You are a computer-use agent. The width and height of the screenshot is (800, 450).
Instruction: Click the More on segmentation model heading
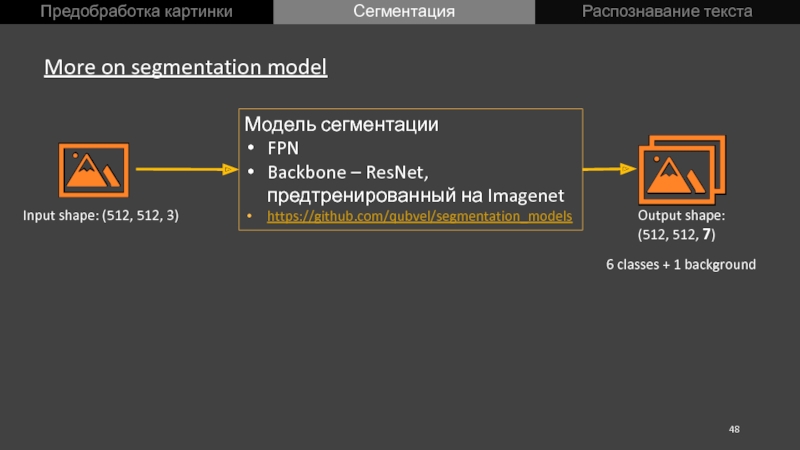(186, 67)
